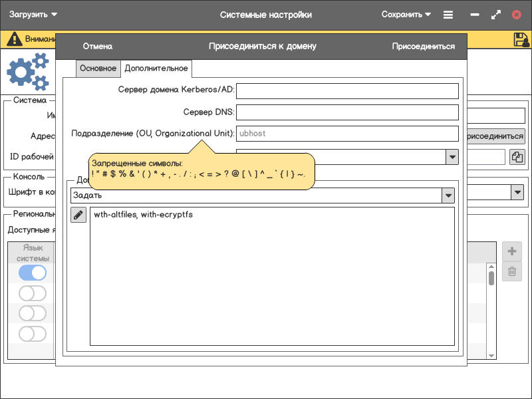
Task: Click the blue gears settings icon
Action: pyautogui.click(x=28, y=72)
